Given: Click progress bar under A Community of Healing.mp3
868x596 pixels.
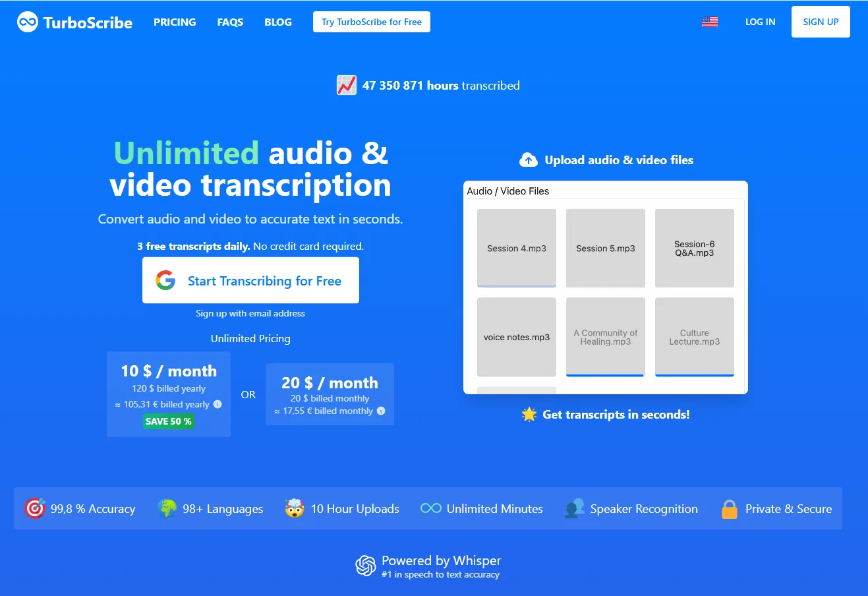Looking at the screenshot, I should (606, 375).
